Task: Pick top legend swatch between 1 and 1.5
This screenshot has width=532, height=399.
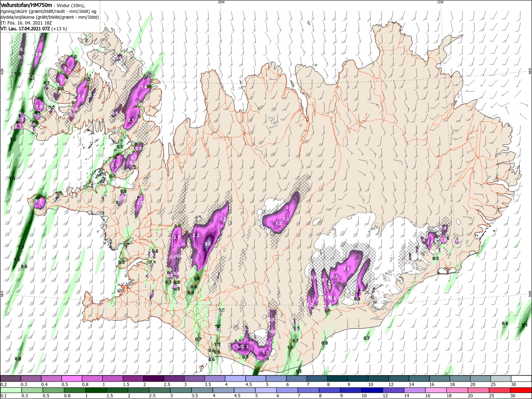Action: pyautogui.click(x=113, y=378)
